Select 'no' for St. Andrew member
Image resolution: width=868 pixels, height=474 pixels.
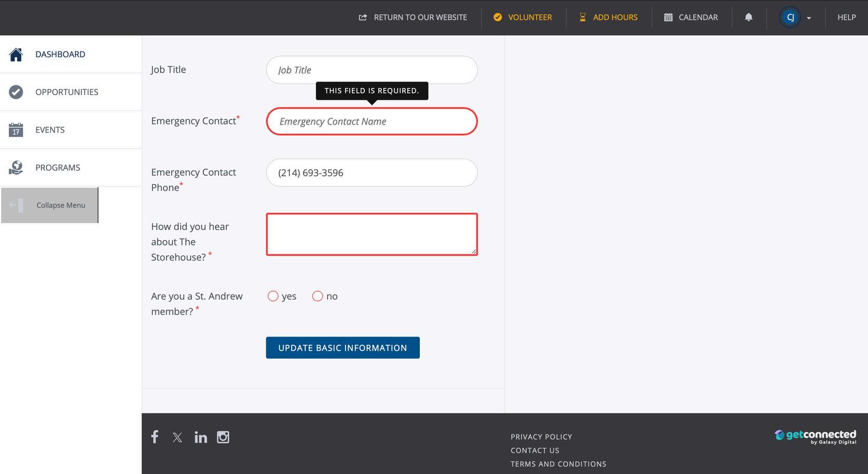coord(318,296)
